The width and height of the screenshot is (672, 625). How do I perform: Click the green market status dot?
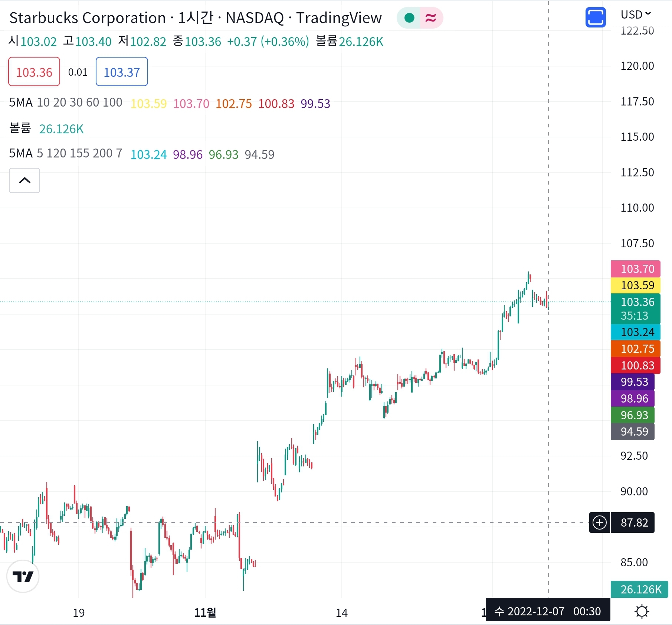coord(409,18)
